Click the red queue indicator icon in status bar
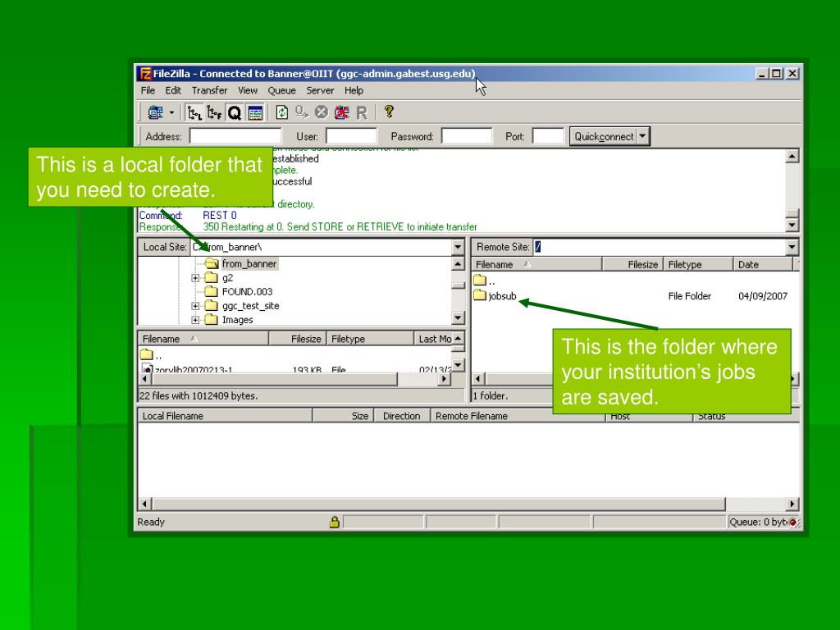This screenshot has width=840, height=630. point(793,522)
